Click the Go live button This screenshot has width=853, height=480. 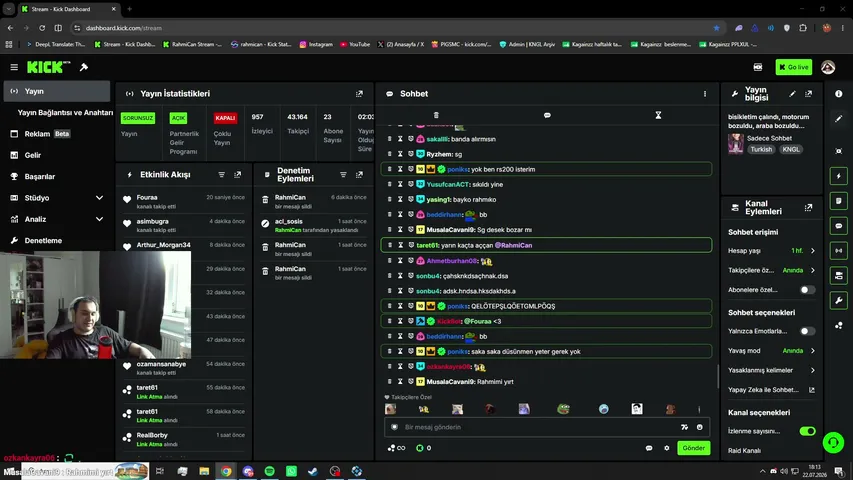794,67
